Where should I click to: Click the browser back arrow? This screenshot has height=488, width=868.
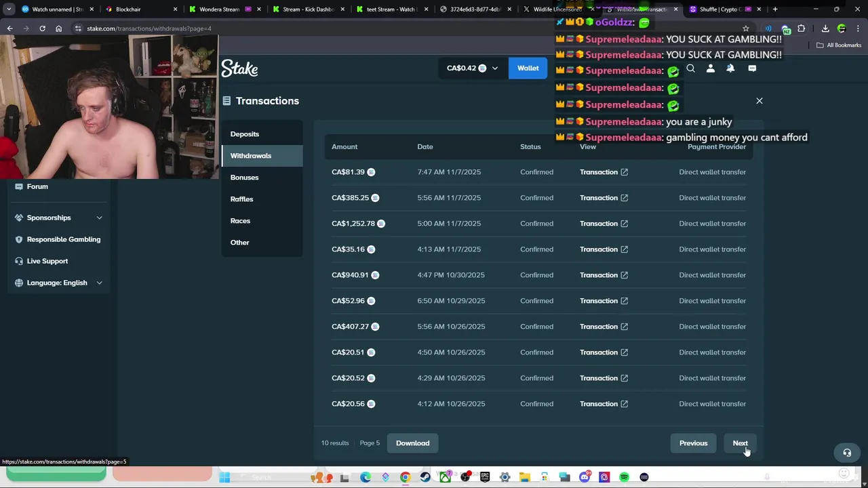9,28
